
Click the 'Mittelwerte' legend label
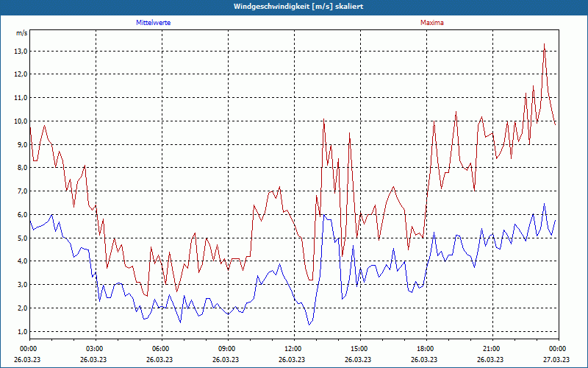[153, 23]
